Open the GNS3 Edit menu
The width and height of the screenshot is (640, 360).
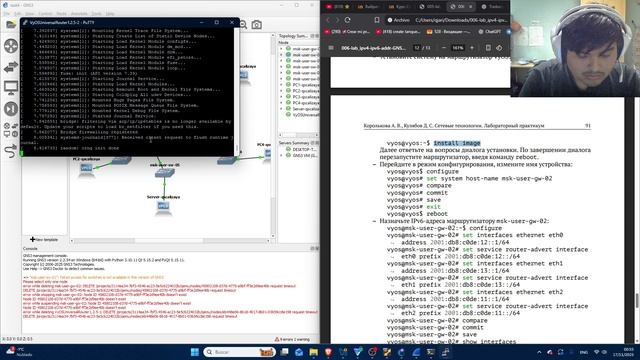tap(18, 14)
